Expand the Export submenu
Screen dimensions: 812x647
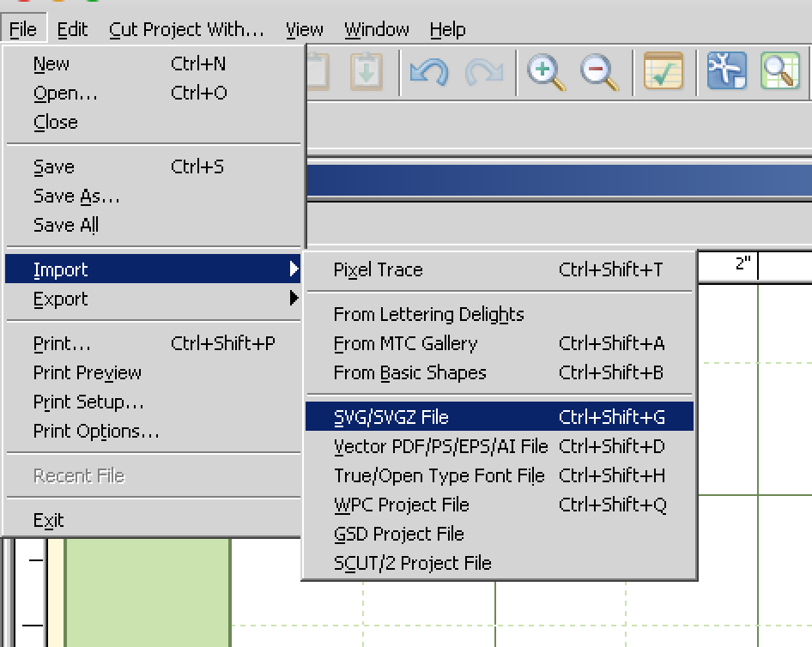(x=60, y=299)
